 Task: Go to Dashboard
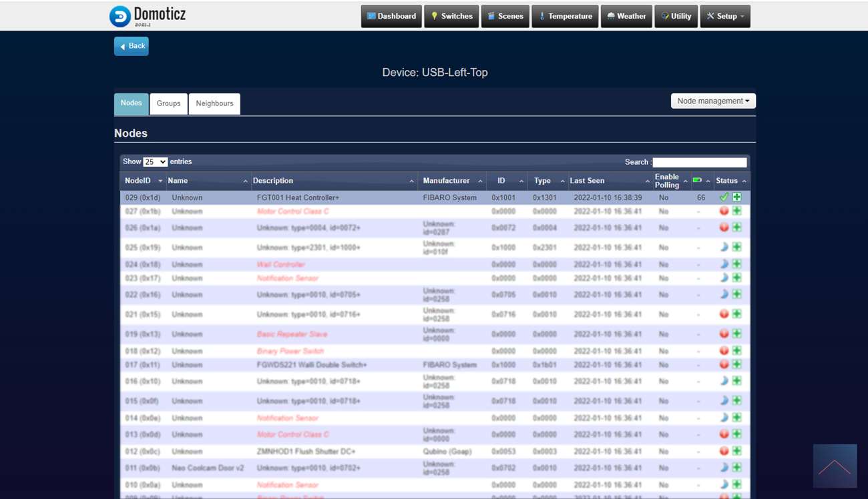point(391,17)
